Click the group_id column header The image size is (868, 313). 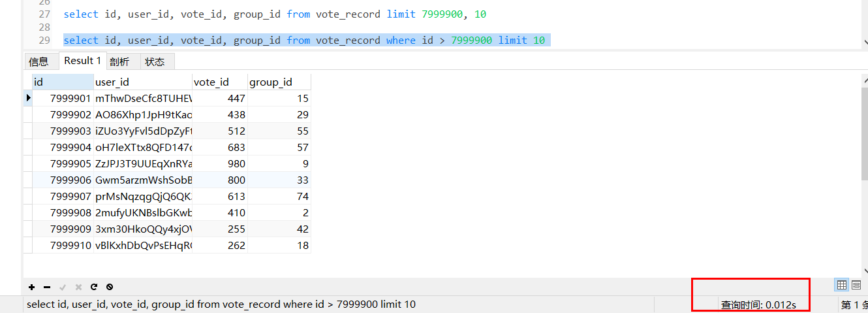(x=279, y=82)
